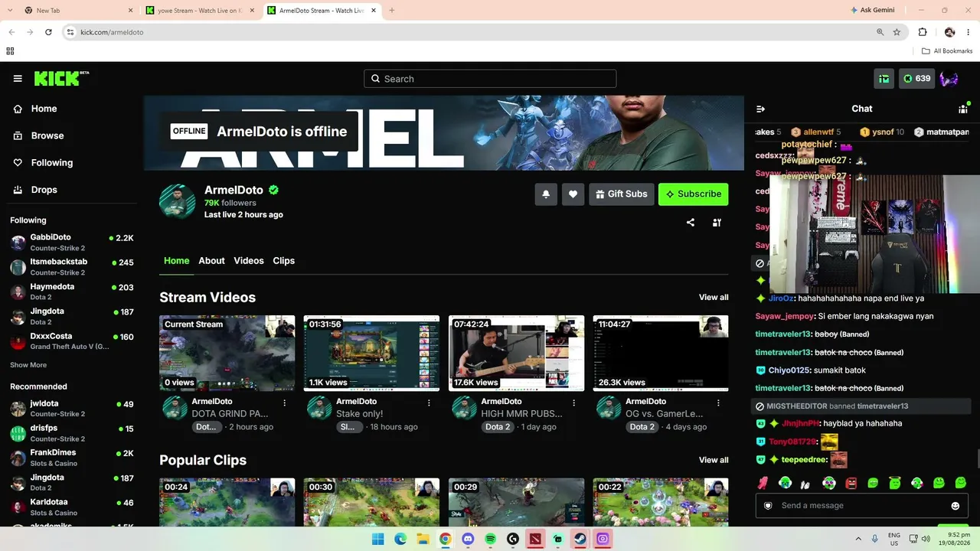The width and height of the screenshot is (980, 551).
Task: Open the 01:31:56 Stake only video
Action: (371, 354)
